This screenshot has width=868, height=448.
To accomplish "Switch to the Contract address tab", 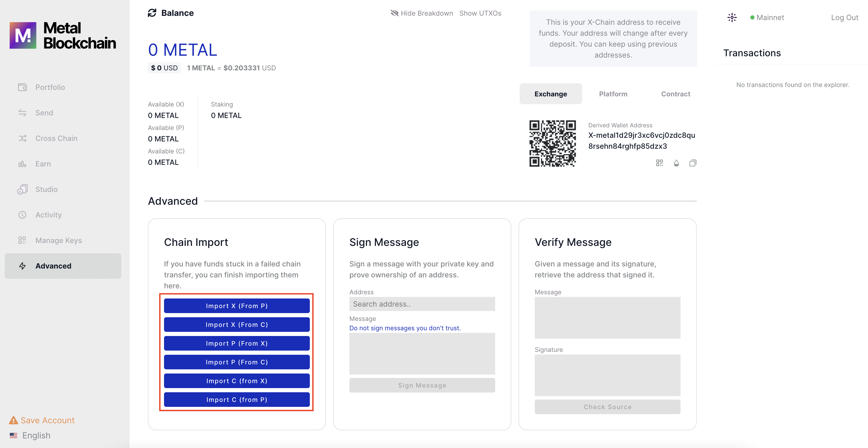I will point(675,94).
